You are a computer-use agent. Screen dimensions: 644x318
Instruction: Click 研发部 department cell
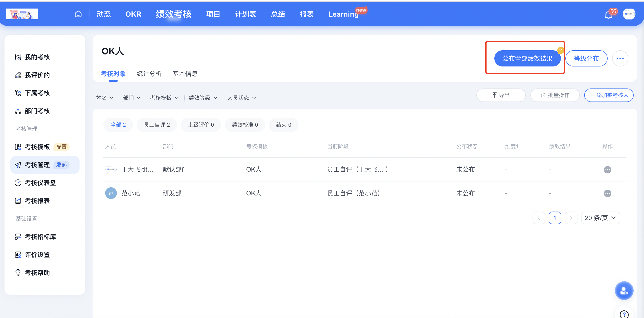point(172,193)
